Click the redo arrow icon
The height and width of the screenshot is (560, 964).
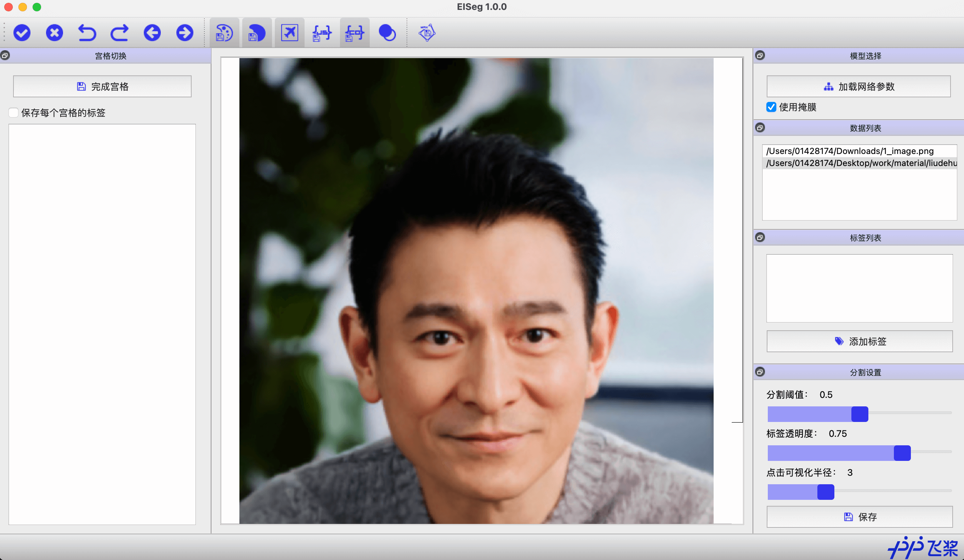coord(119,33)
